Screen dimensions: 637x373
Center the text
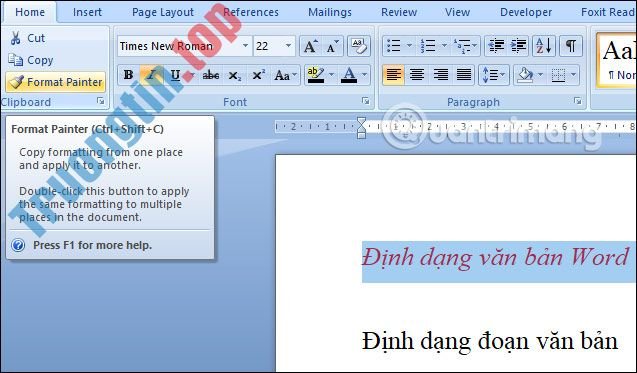(x=417, y=75)
